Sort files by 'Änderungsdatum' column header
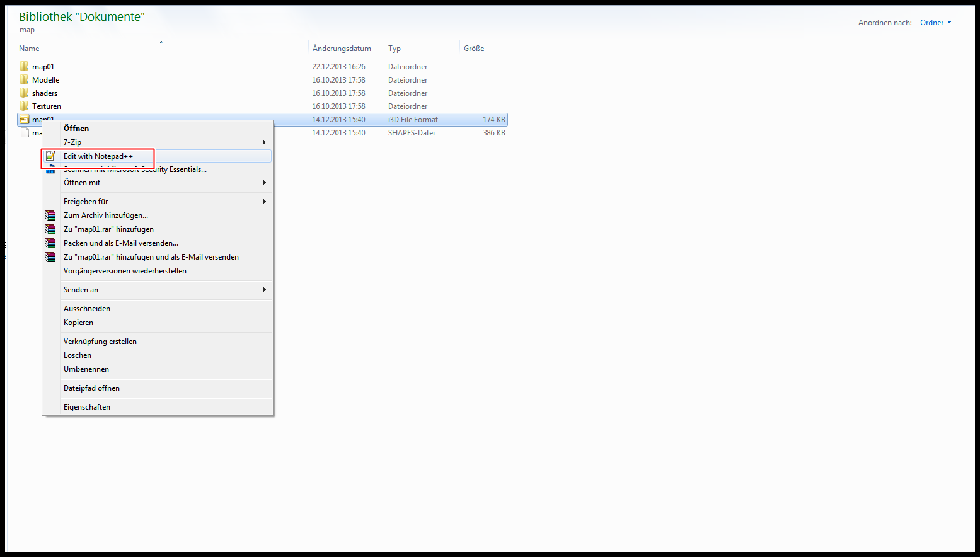This screenshot has height=557, width=980. coord(342,49)
